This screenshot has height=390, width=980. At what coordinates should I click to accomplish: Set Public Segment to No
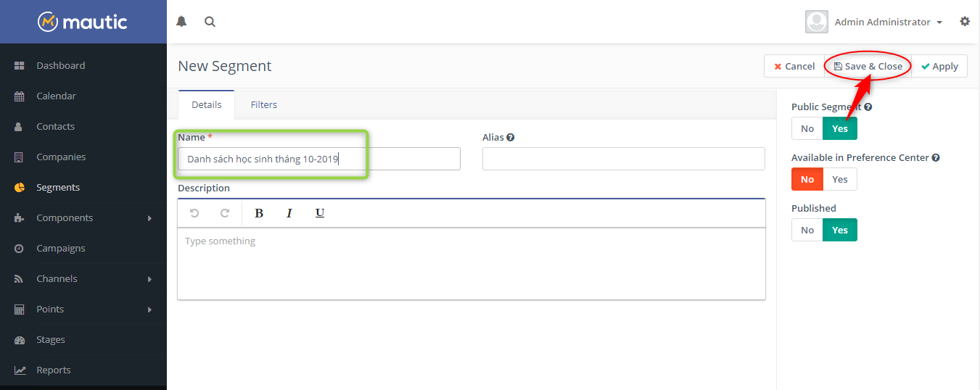(807, 128)
